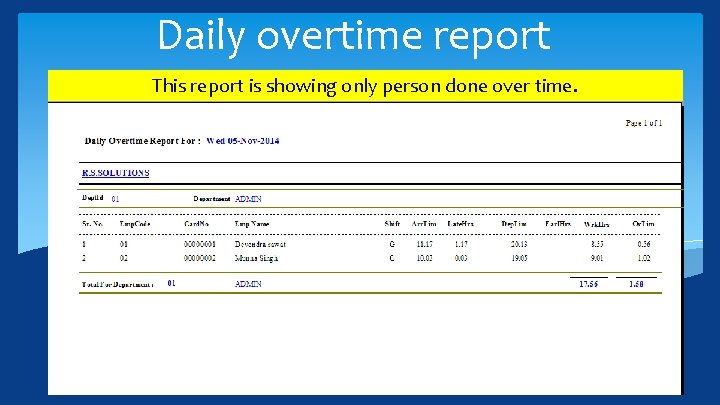Click work hours '9.01'
Viewport: 720px width, 405px height.
tap(597, 258)
